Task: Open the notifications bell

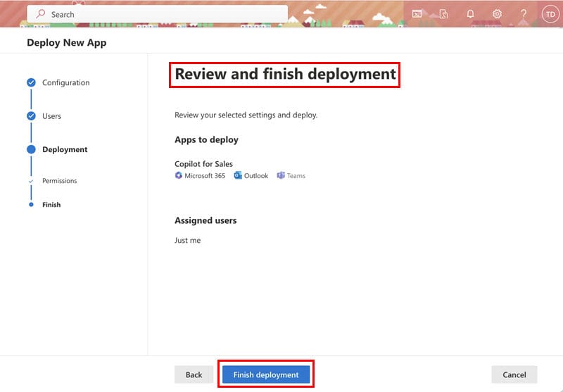Action: [470, 14]
